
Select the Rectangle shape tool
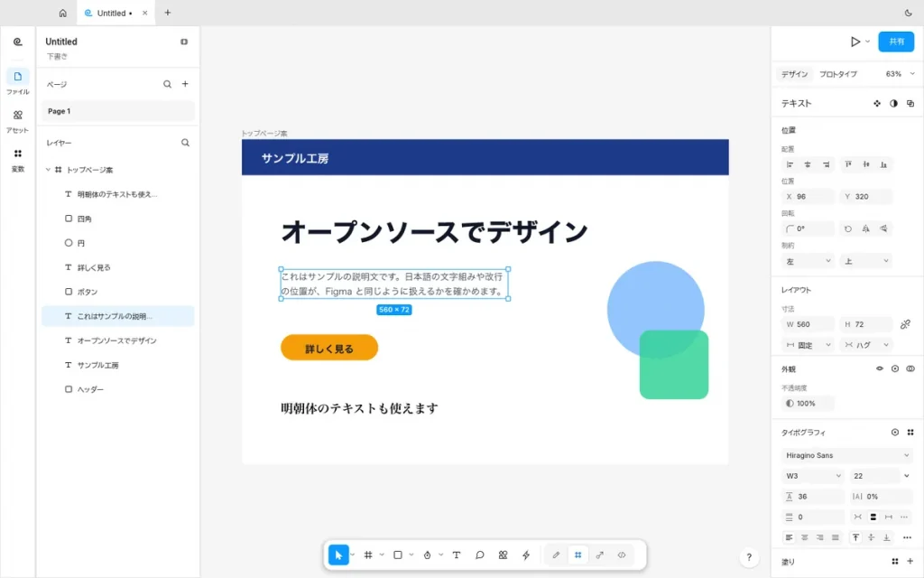(x=398, y=555)
